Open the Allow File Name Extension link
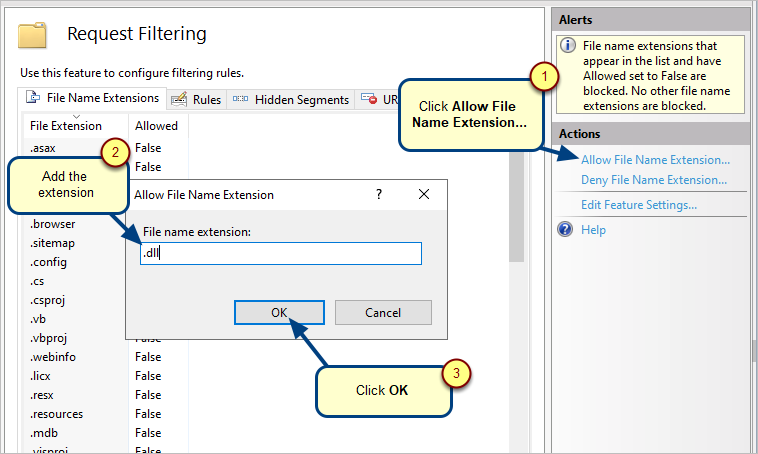 [656, 160]
